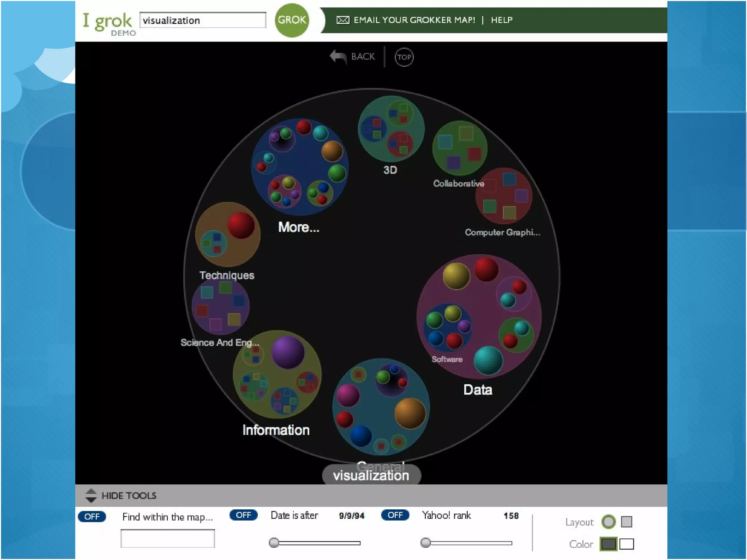The height and width of the screenshot is (560, 747).
Task: Click the Find within the map text field
Action: pyautogui.click(x=167, y=538)
